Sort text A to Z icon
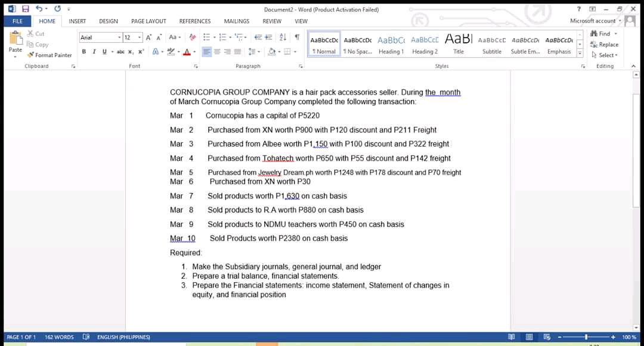 point(283,38)
